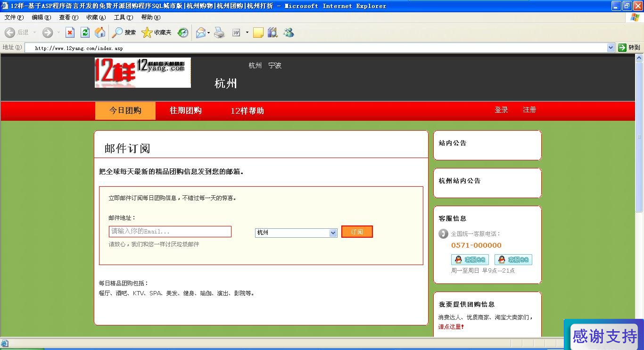Open Forward button history dropdown arrow

[58, 33]
